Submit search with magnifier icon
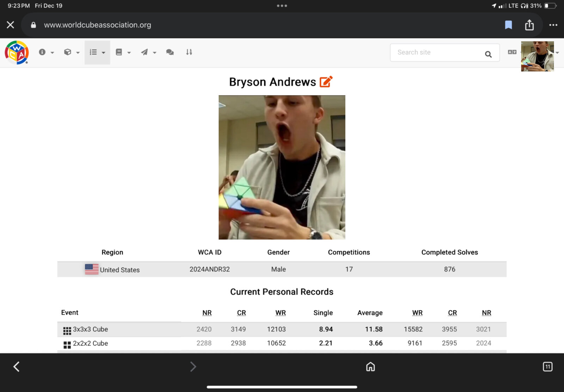The image size is (564, 392). 488,54
